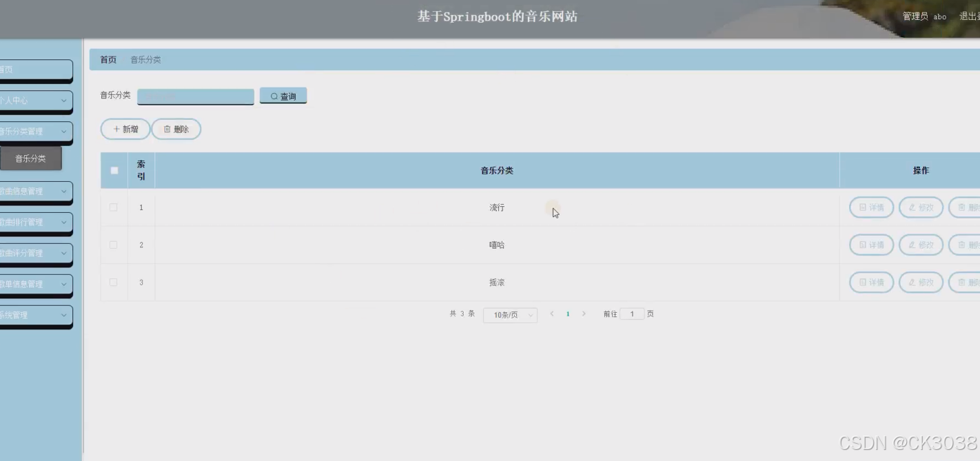Click the 删除 batch delete button above the table

(176, 129)
